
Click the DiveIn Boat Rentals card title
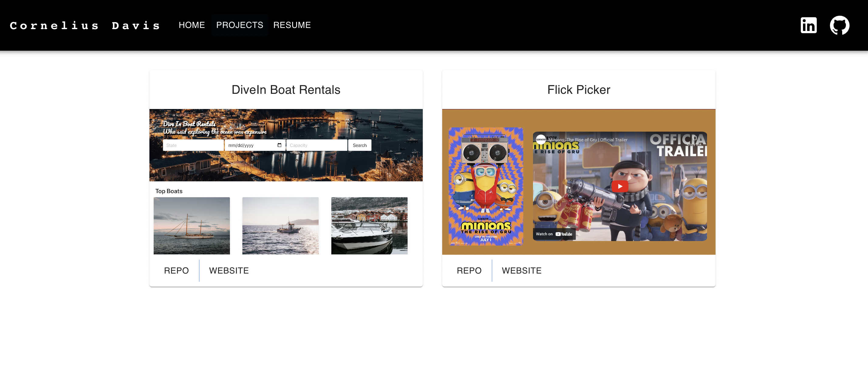286,90
